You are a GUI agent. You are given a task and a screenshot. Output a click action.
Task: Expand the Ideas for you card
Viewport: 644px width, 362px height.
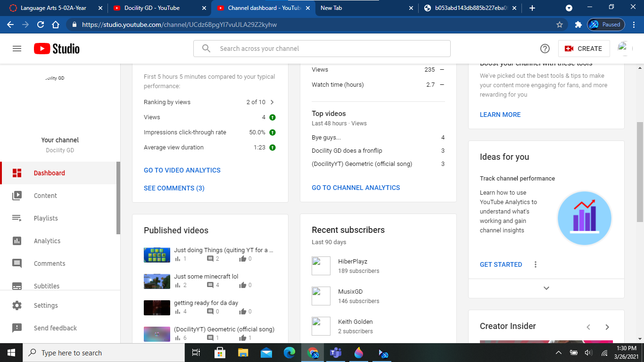click(546, 288)
